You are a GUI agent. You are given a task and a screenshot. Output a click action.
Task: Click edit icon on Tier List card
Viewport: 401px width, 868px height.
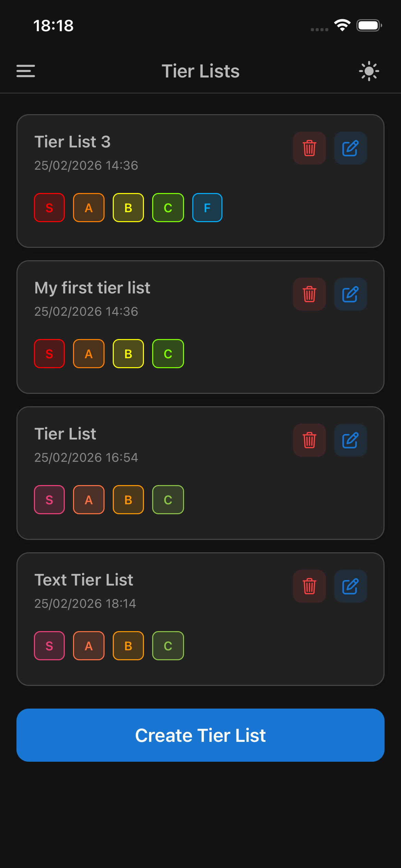350,440
